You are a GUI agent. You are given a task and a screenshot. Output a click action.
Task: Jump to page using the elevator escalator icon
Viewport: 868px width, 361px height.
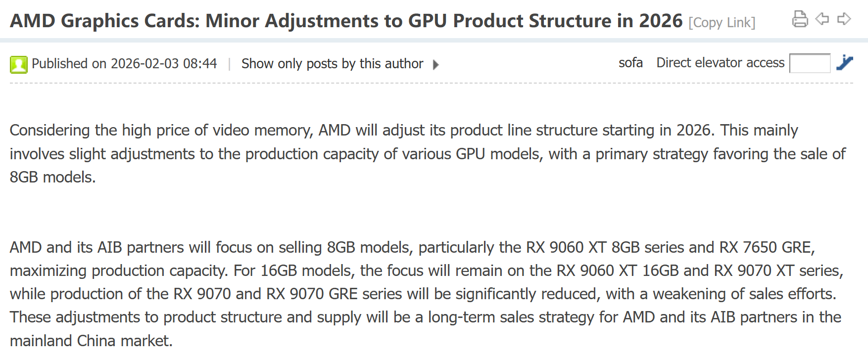pyautogui.click(x=845, y=64)
